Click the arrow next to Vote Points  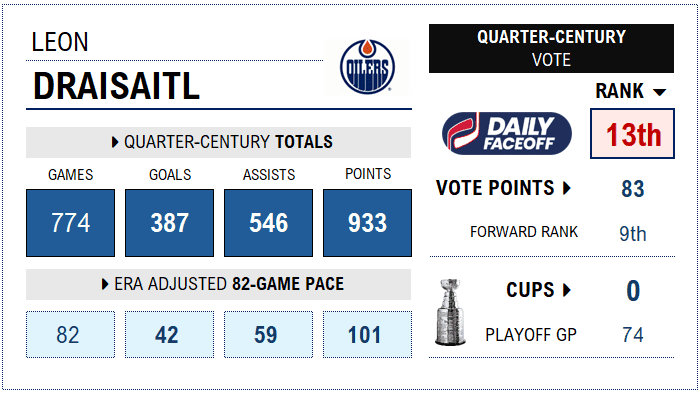tap(567, 188)
